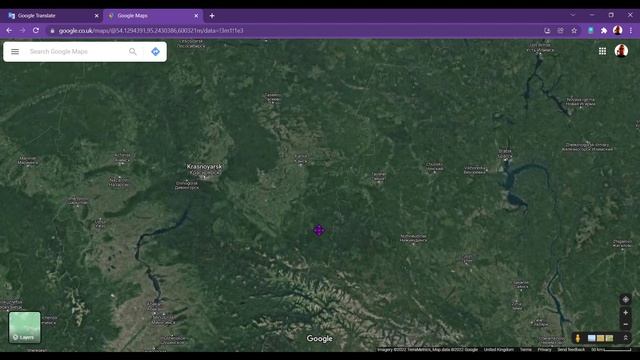
Task: Open the tab search dropdown chevron
Action: [x=573, y=15]
